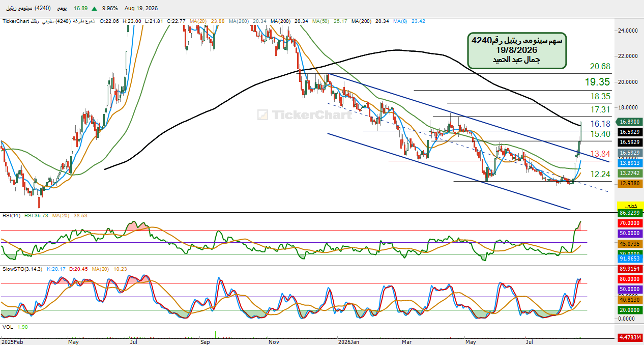This screenshot has height=345, width=644.
Task: Select the VOL indicator label
Action: click(x=8, y=327)
